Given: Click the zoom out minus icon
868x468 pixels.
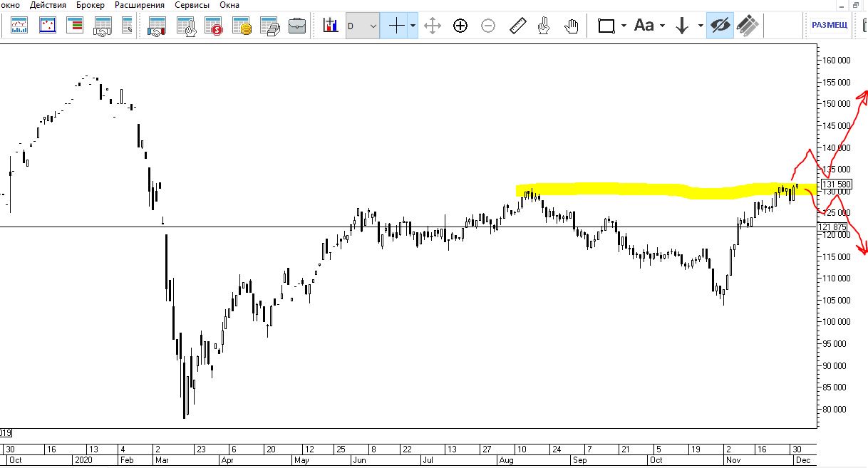Looking at the screenshot, I should tap(488, 26).
